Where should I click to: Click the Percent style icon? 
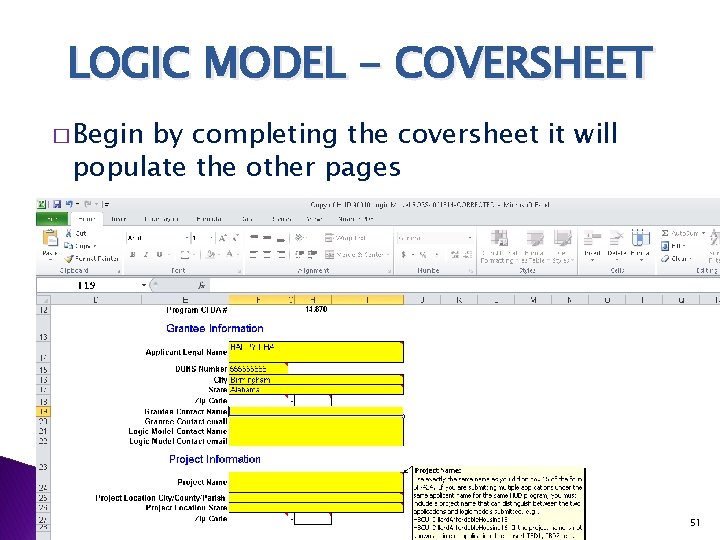point(422,254)
